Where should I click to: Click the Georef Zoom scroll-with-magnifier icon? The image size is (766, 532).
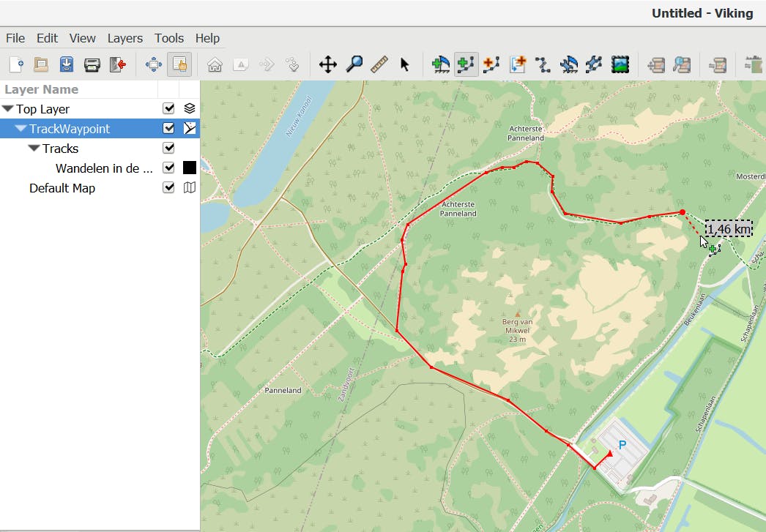682,64
